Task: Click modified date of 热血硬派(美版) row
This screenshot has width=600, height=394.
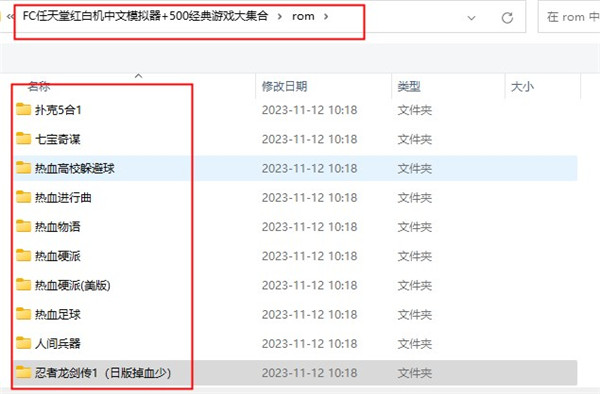Action: 309,285
